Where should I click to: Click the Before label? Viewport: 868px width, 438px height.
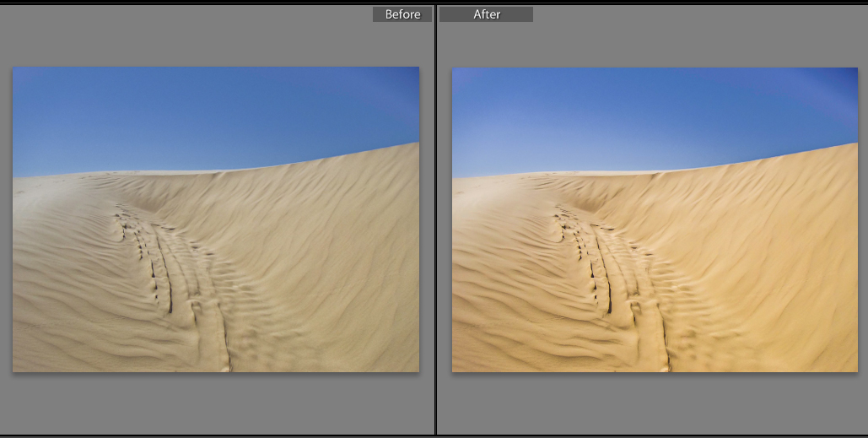click(402, 14)
